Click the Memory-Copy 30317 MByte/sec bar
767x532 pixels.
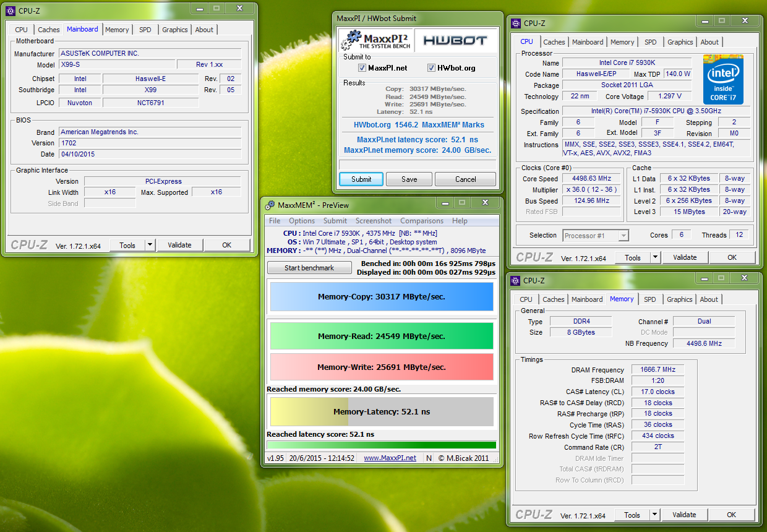point(382,296)
